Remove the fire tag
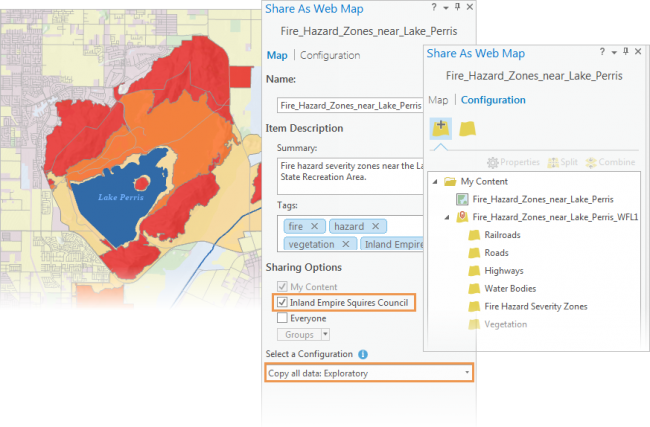The width and height of the screenshot is (650, 427). click(314, 226)
